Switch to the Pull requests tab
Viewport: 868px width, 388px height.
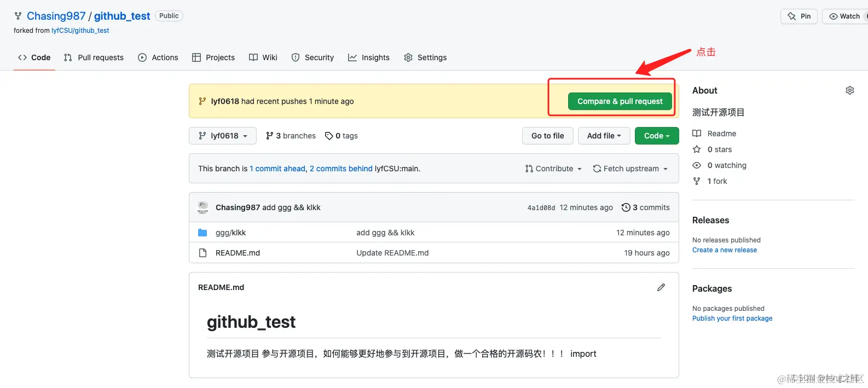(94, 57)
